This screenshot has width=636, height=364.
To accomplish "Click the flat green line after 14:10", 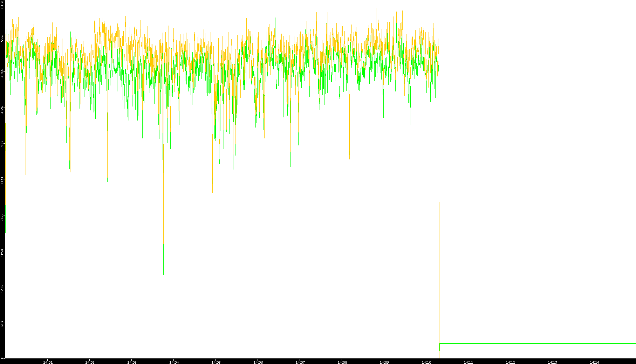I will [x=536, y=343].
